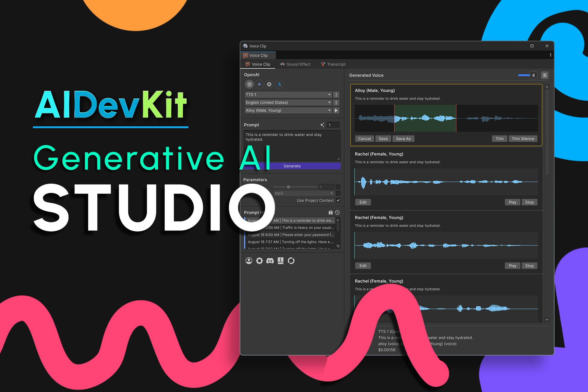Open the Discord community icon

[x=270, y=261]
